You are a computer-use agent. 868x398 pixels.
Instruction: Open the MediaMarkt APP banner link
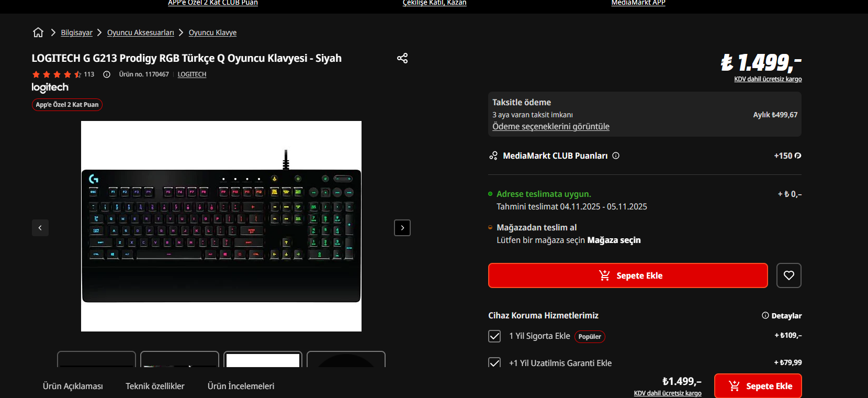(x=638, y=3)
